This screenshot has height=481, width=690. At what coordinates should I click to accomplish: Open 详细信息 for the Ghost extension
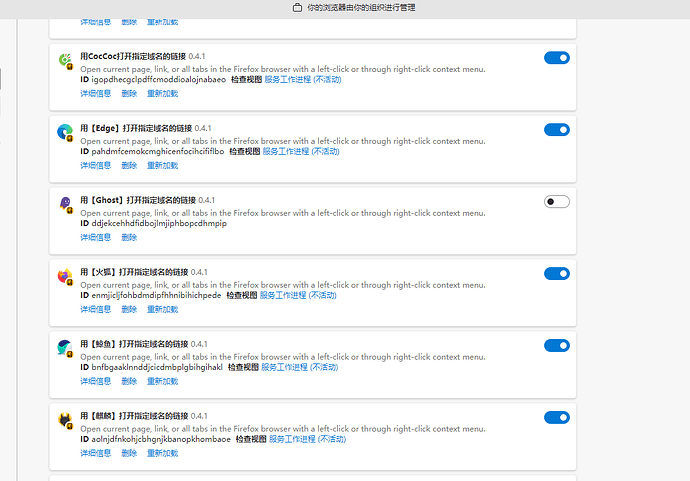(x=95, y=237)
